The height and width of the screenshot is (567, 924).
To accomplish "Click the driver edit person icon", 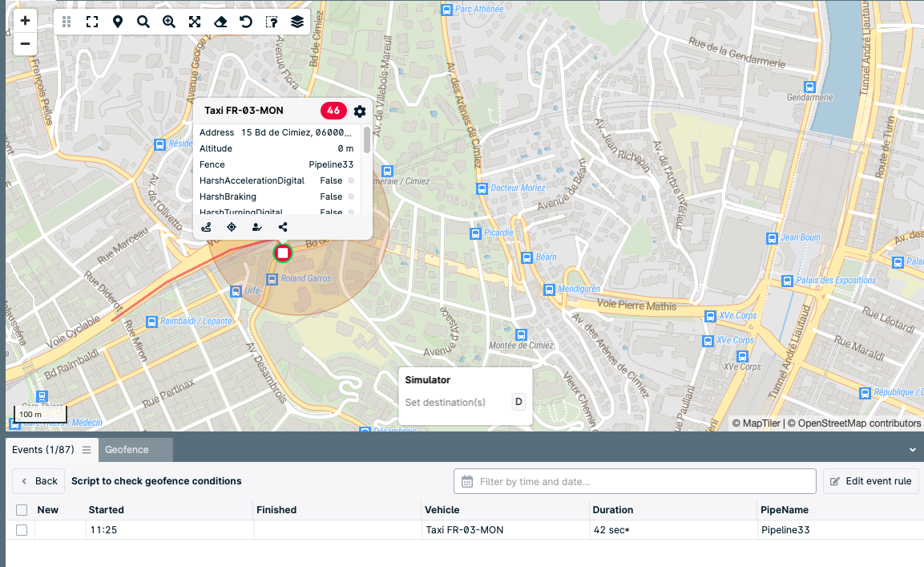I will [257, 227].
